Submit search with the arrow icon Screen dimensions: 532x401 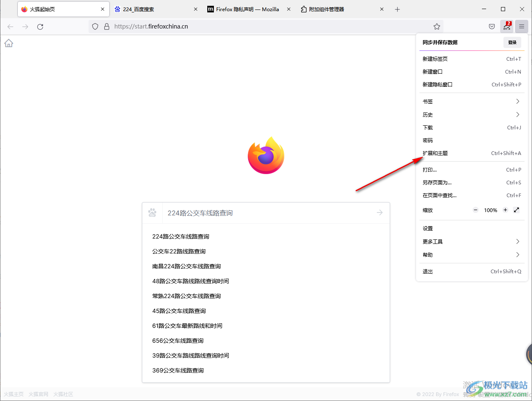pyautogui.click(x=380, y=212)
